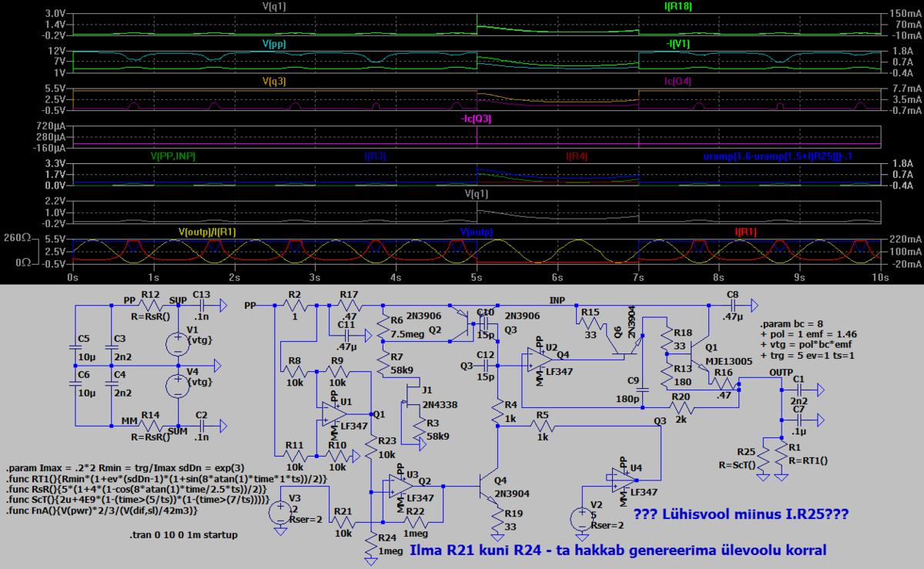Click the 5s mark on time axis
The image size is (924, 569).
click(477, 276)
